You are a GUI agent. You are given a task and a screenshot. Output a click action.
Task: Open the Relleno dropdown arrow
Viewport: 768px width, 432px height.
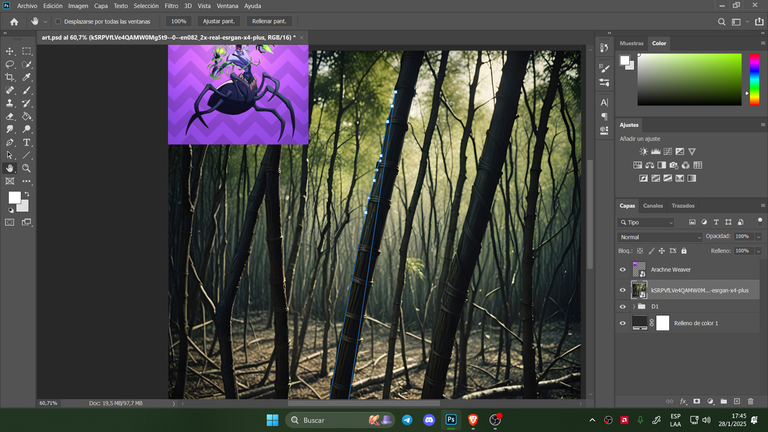pyautogui.click(x=759, y=251)
